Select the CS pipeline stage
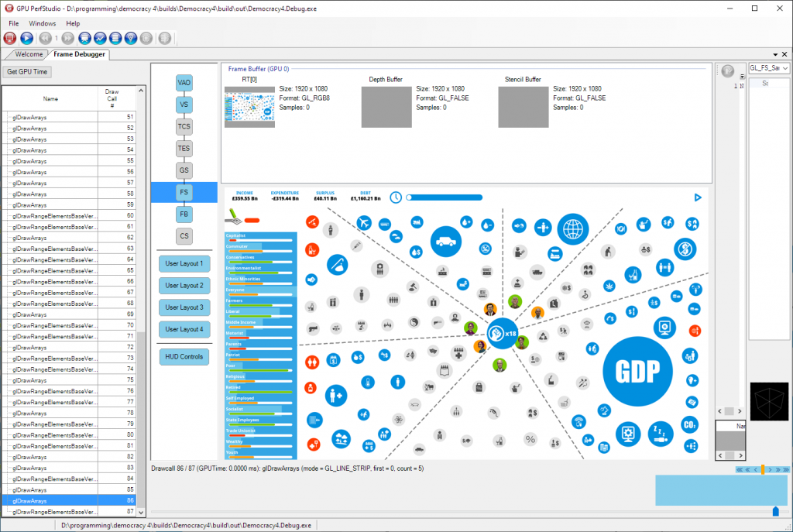The width and height of the screenshot is (793, 532). [x=184, y=236]
